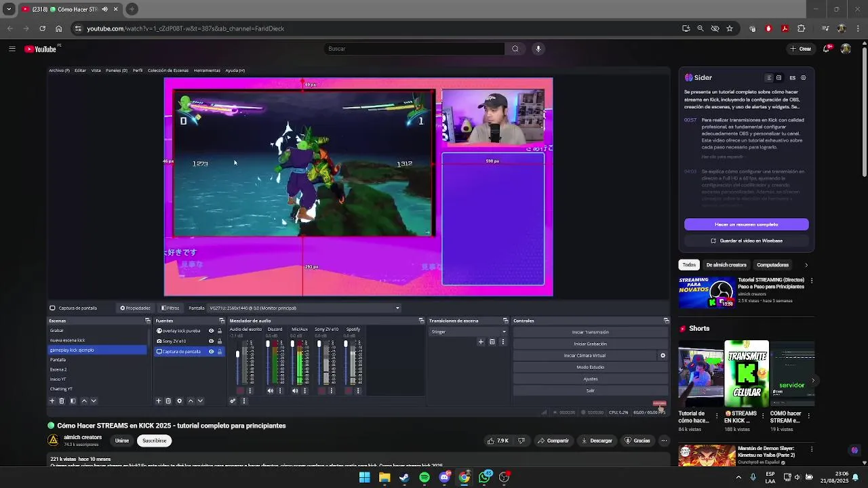Toggle lock on Captura de pantalla source
868x488 pixels.
point(219,351)
